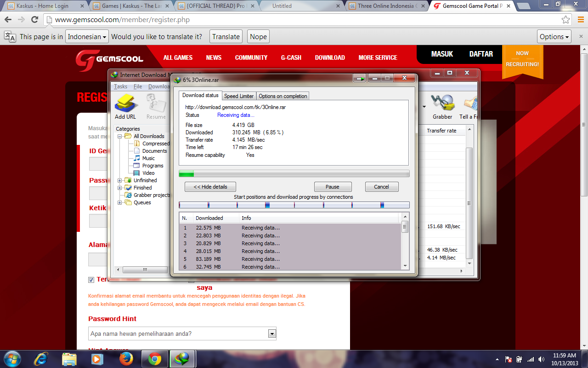
Task: Open the File menu in IDM
Action: click(138, 86)
